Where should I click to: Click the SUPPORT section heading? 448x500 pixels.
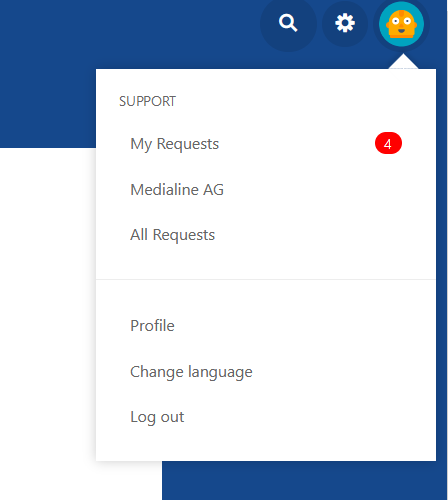click(x=147, y=101)
